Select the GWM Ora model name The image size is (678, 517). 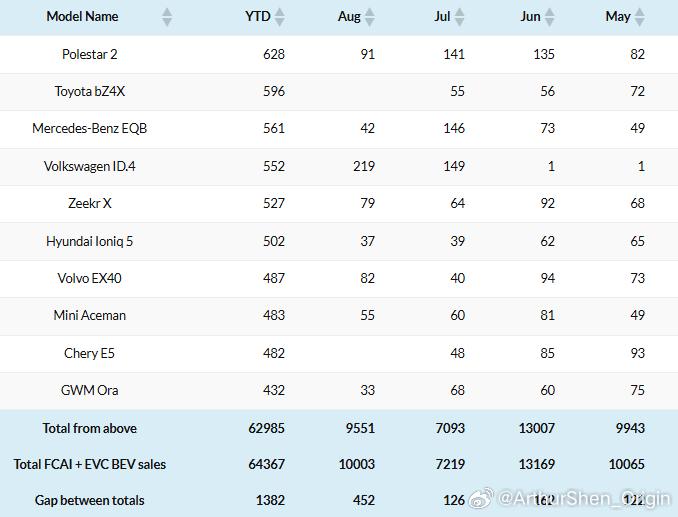point(90,390)
